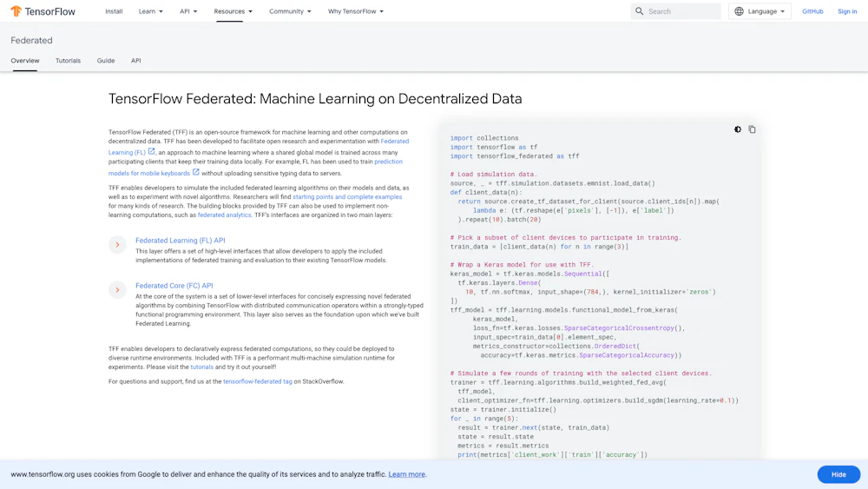The width and height of the screenshot is (868, 489).
Task: Click 'import collections' code line
Action: [484, 138]
